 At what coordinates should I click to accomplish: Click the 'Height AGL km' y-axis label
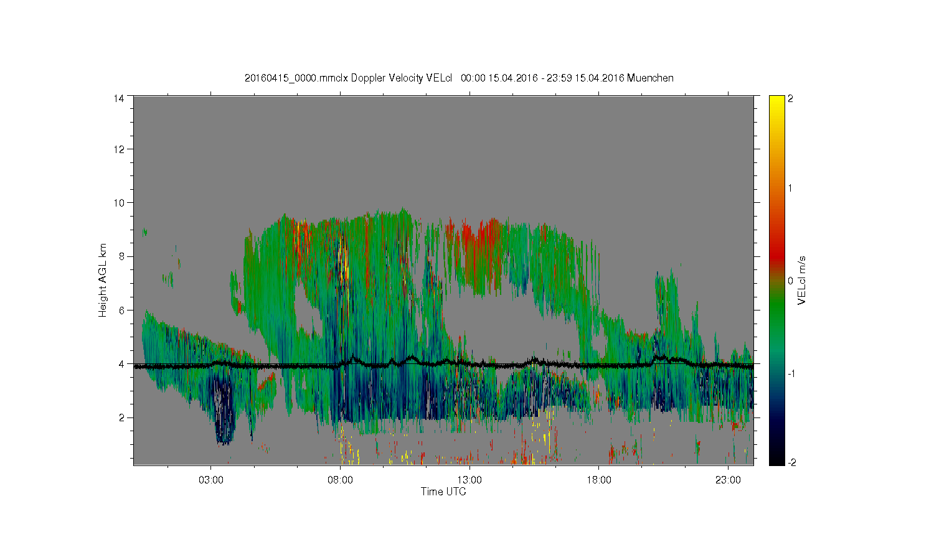pos(103,280)
